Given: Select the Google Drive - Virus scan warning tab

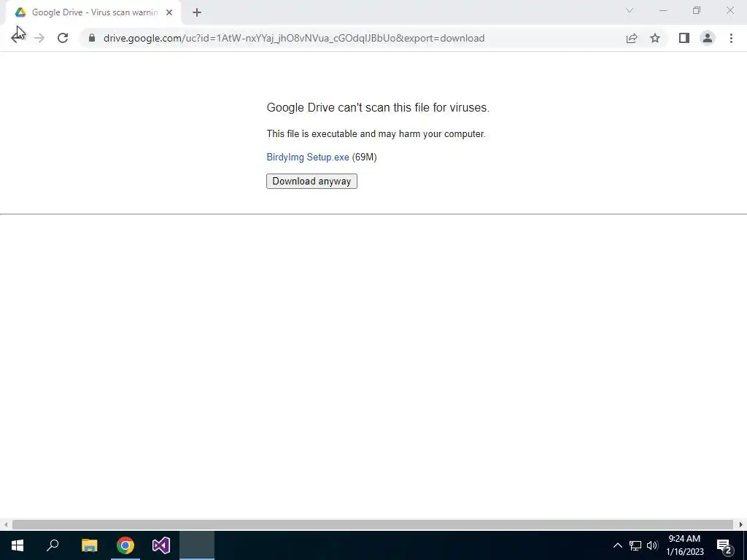Looking at the screenshot, I should (93, 12).
